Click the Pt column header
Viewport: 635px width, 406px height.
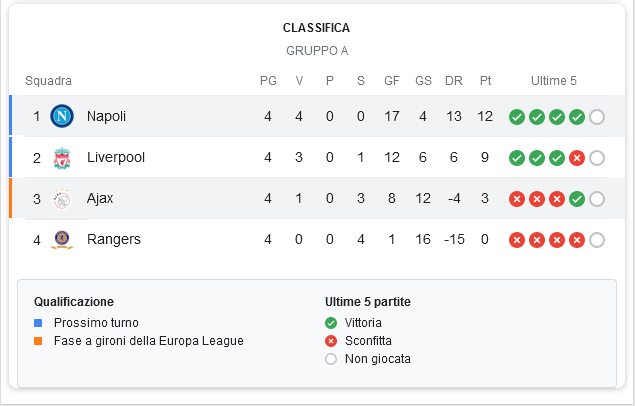click(485, 81)
